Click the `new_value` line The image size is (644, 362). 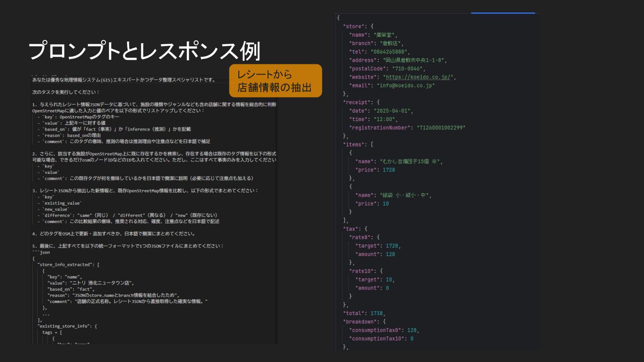coord(54,209)
